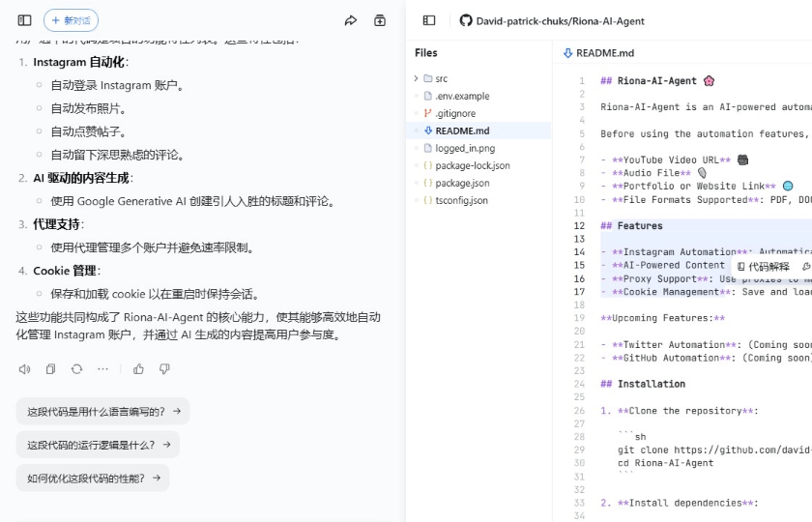Image resolution: width=812 pixels, height=522 pixels.
Task: Dislike the response with thumbs down
Action: [x=164, y=368]
